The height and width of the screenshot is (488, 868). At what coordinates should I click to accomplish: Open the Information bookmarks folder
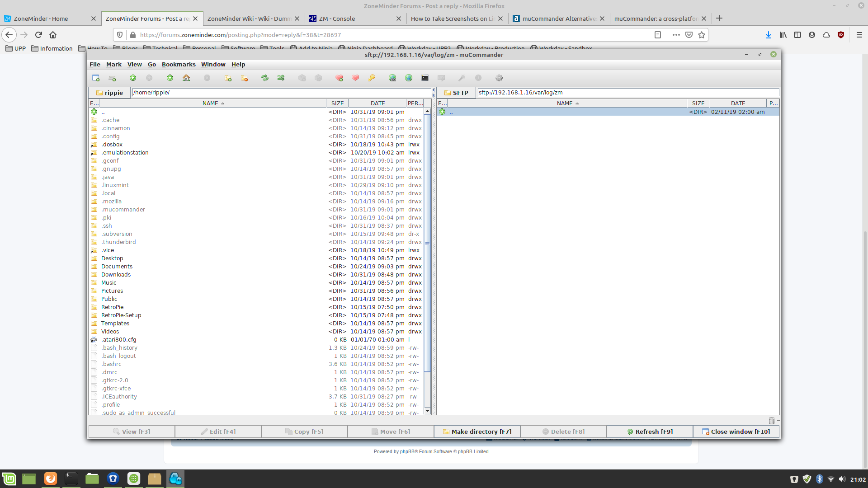[52, 48]
